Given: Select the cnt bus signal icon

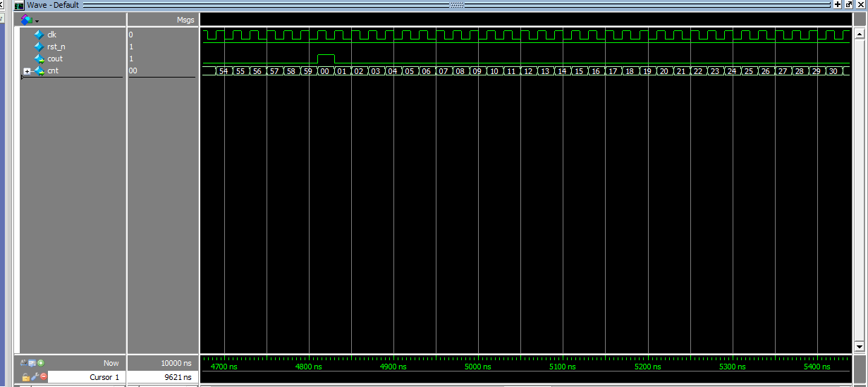Looking at the screenshot, I should pos(39,70).
